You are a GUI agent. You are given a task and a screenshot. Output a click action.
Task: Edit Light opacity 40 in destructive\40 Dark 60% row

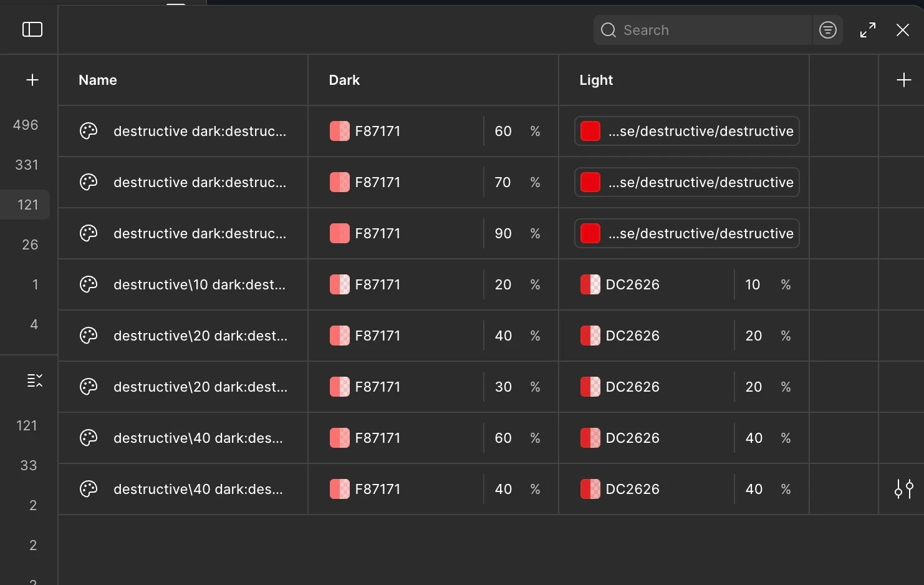(754, 438)
